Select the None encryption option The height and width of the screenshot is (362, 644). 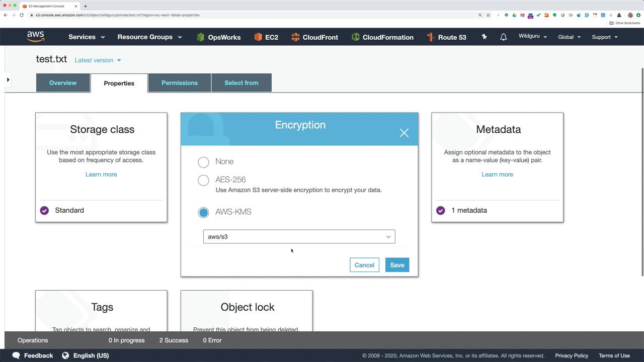203,162
